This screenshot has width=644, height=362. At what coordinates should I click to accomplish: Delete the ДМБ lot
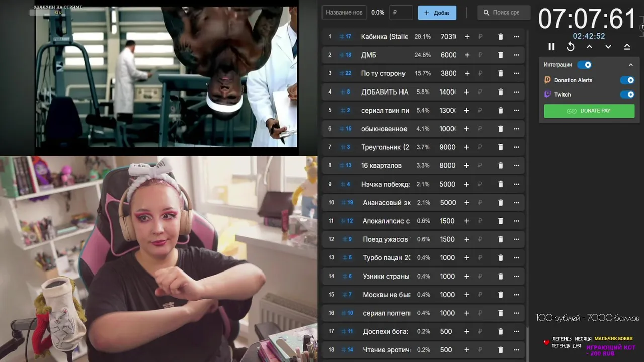coord(500,55)
